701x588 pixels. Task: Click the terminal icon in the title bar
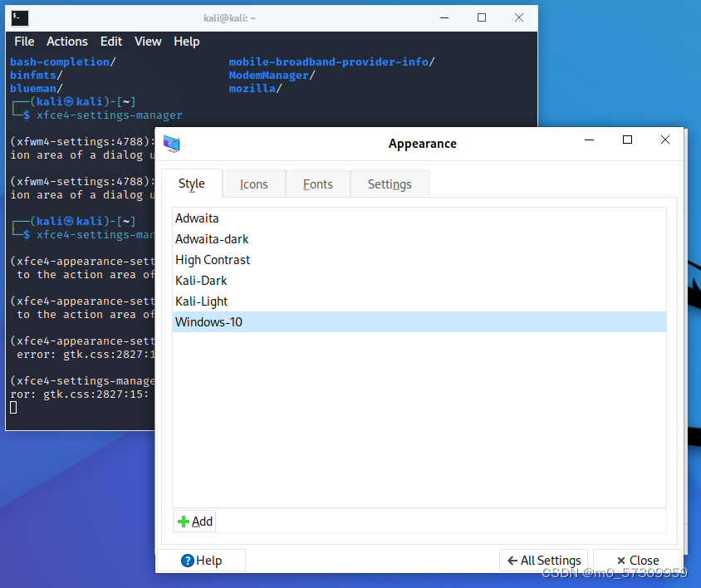(x=20, y=18)
